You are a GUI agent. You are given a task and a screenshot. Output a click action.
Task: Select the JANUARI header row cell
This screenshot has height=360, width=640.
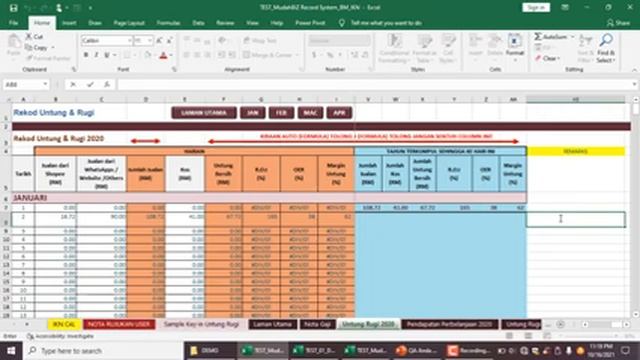tap(269, 198)
